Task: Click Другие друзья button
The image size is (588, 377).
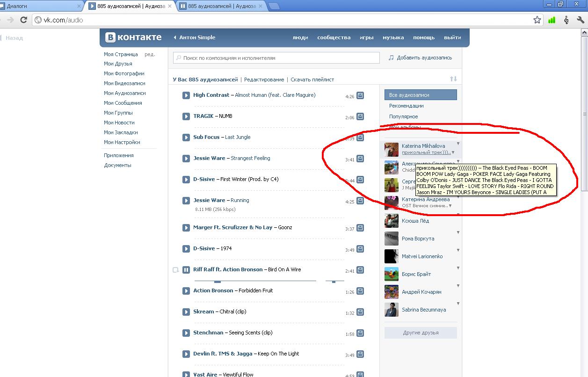Action: [421, 333]
